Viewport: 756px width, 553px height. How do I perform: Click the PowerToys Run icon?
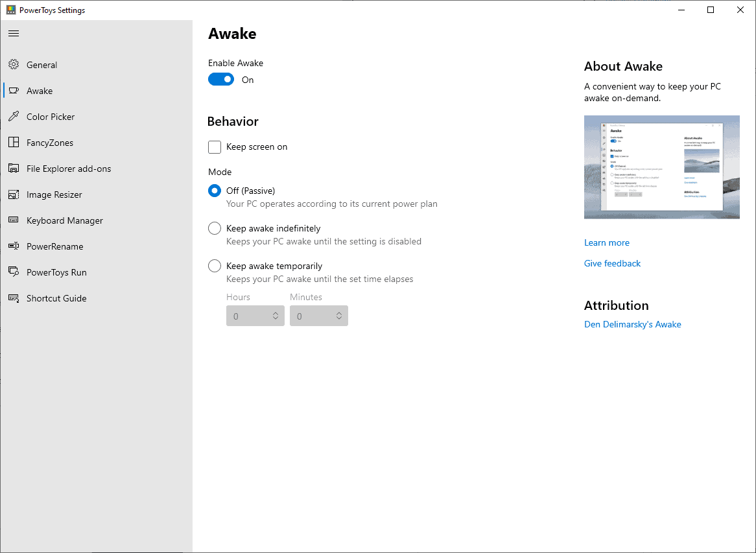pyautogui.click(x=14, y=272)
